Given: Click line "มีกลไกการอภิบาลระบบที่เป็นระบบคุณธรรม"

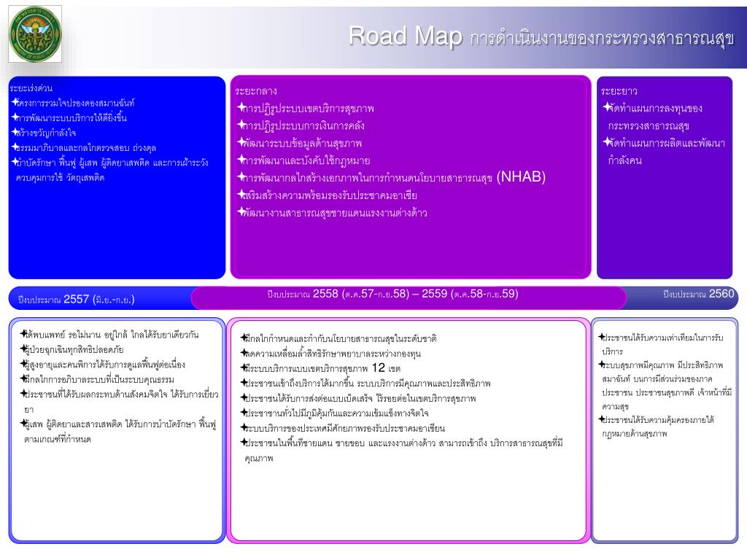Looking at the screenshot, I should coord(99,379).
